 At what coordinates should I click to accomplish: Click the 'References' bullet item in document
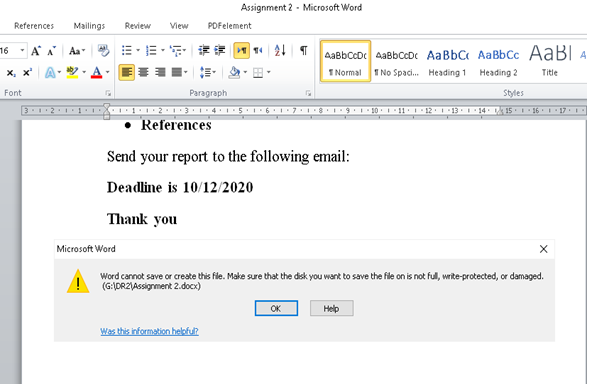pos(176,125)
